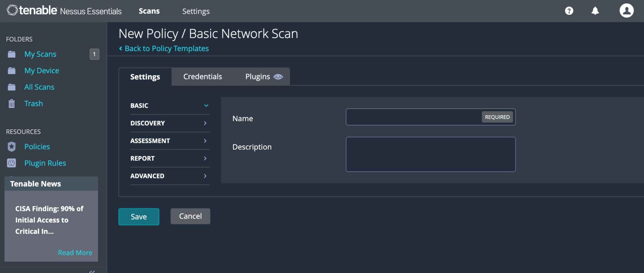Open the Trash link
Viewport: 644px width, 273px height.
click(33, 103)
